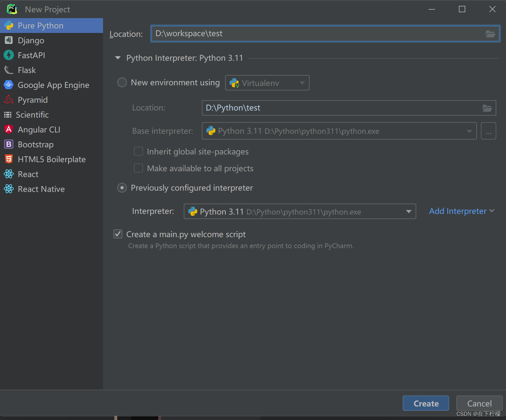Open the Virtualenv environment type dropdown

click(302, 83)
